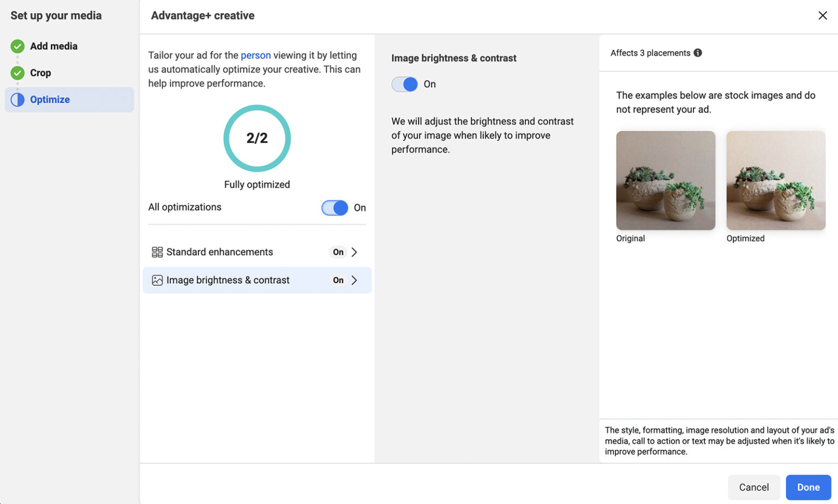The image size is (838, 504).
Task: Click the Done button
Action: click(808, 487)
